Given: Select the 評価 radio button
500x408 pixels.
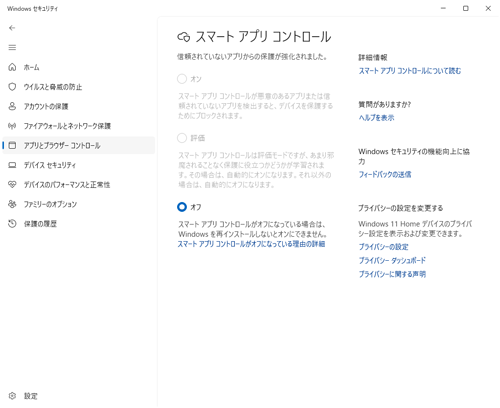Looking at the screenshot, I should click(182, 138).
